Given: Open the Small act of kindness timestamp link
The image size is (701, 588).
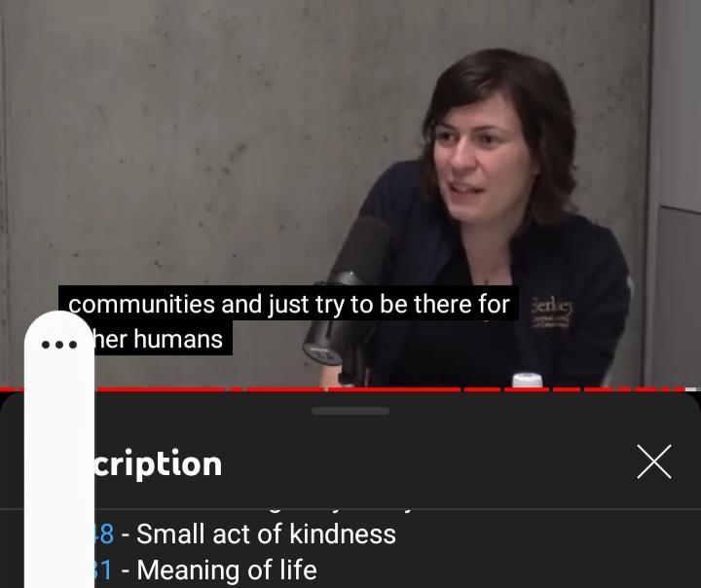Looking at the screenshot, I should coord(104,533).
